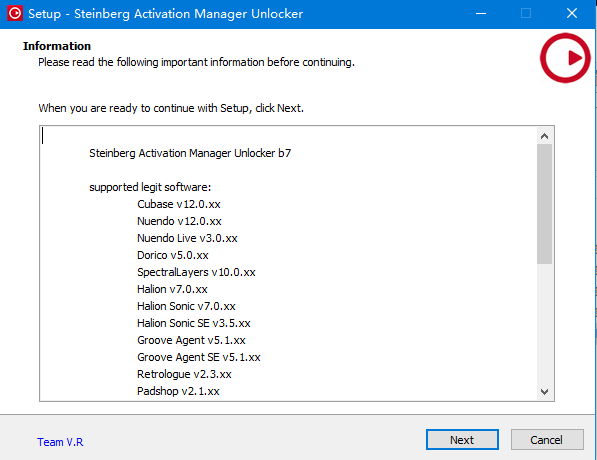Click the scrollbar up arrow
The width and height of the screenshot is (597, 460).
coord(544,136)
